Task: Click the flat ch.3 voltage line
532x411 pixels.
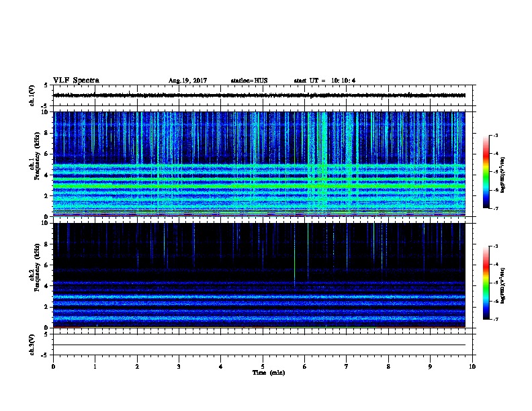Action: 259,345
